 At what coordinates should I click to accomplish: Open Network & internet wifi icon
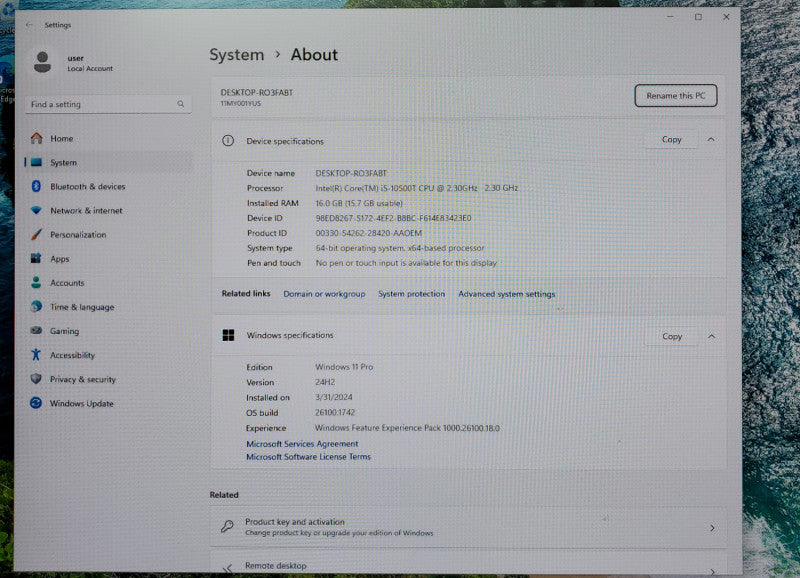(x=36, y=210)
